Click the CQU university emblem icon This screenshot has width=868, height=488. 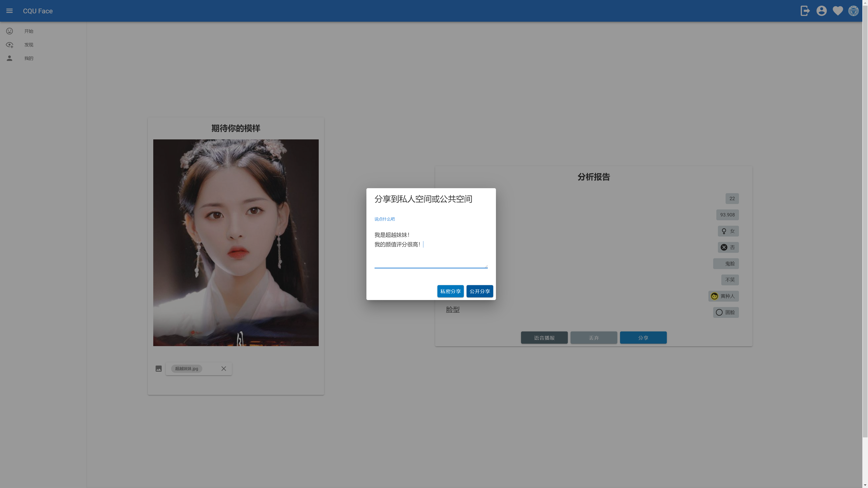pos(854,11)
